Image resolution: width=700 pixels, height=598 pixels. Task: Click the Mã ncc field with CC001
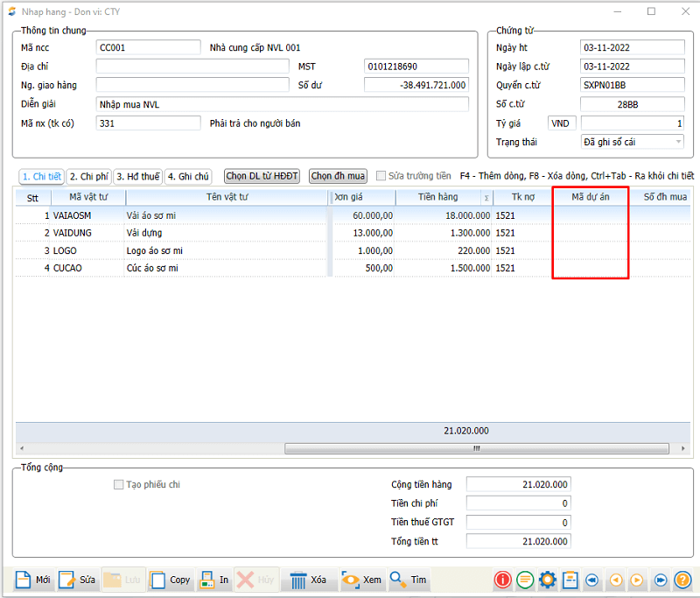point(148,47)
